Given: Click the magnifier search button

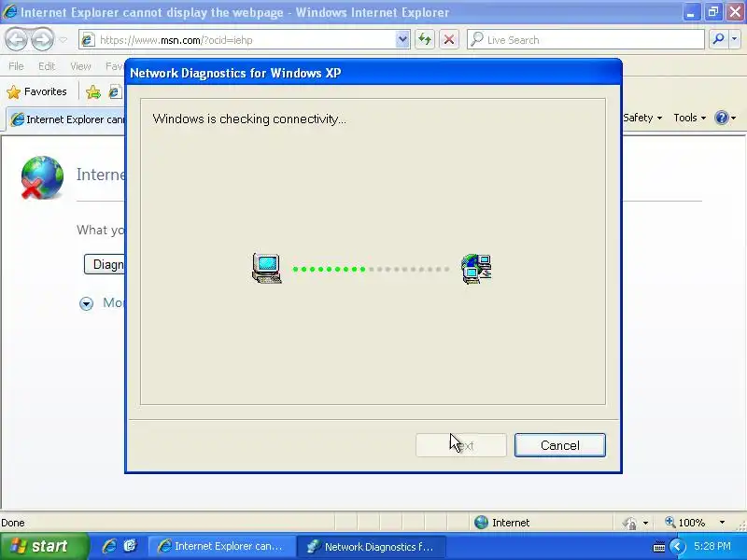Looking at the screenshot, I should [718, 39].
